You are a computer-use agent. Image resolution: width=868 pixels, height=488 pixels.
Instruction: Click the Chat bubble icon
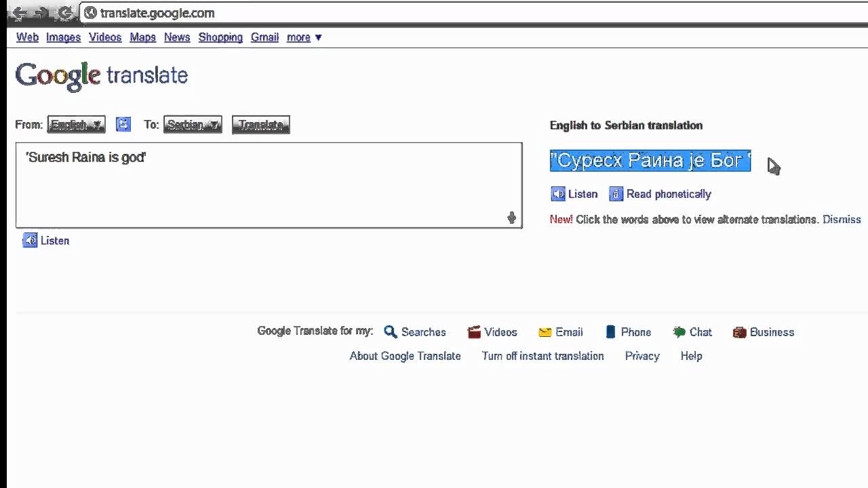[x=679, y=332]
